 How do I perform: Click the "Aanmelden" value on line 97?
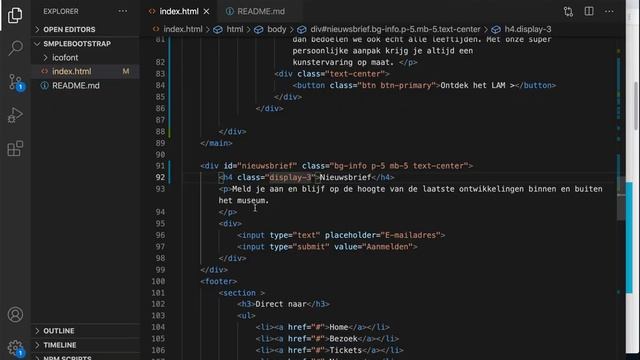point(387,247)
